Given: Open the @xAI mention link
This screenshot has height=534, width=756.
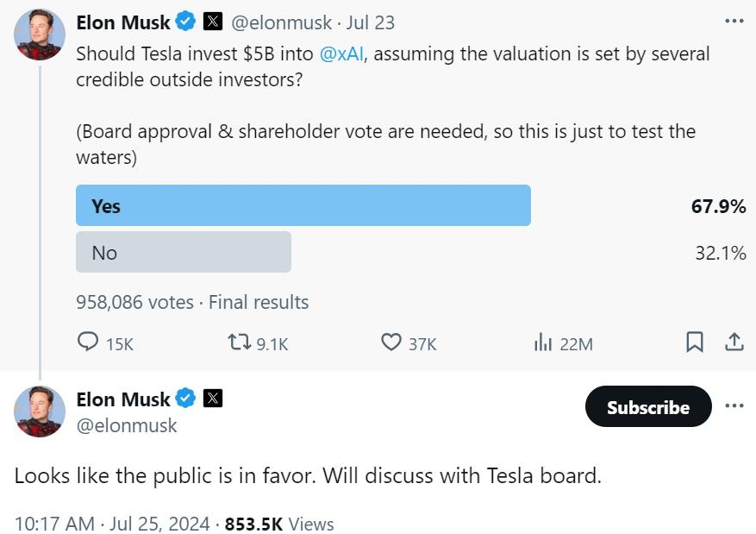Looking at the screenshot, I should 341,53.
